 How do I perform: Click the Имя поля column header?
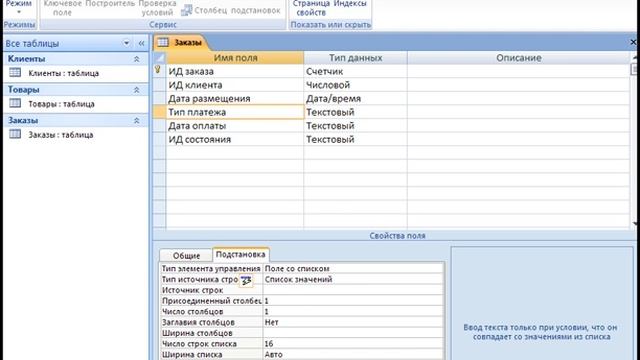pyautogui.click(x=235, y=58)
